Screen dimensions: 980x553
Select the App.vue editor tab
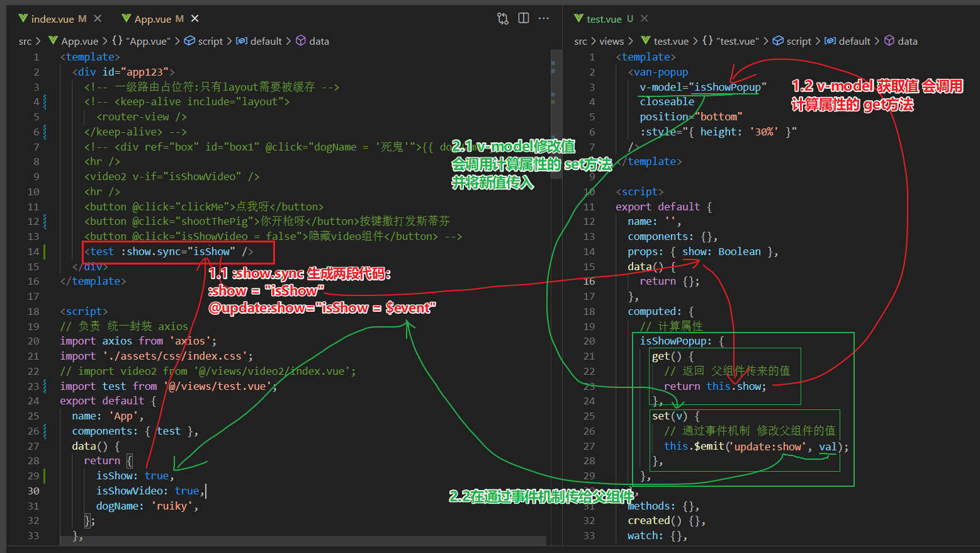pos(152,19)
